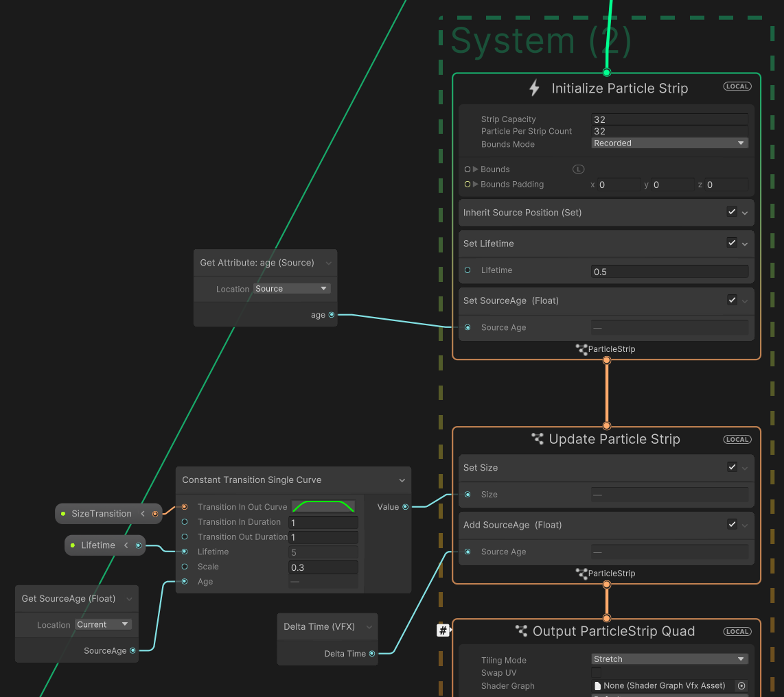
Task: Click the ParticleStrip icon below Initialize Particle Strip
Action: pyautogui.click(x=579, y=349)
